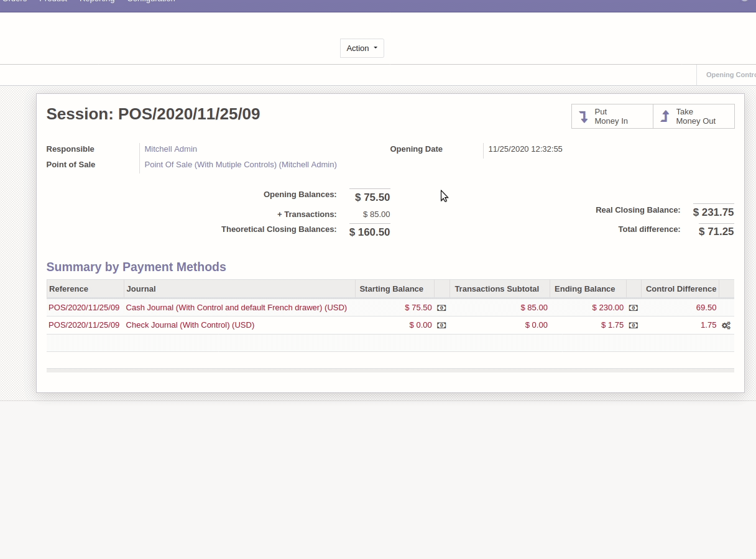Viewport: 756px width, 559px height.
Task: Click the gears icon in Check Journal row
Action: [x=726, y=325]
